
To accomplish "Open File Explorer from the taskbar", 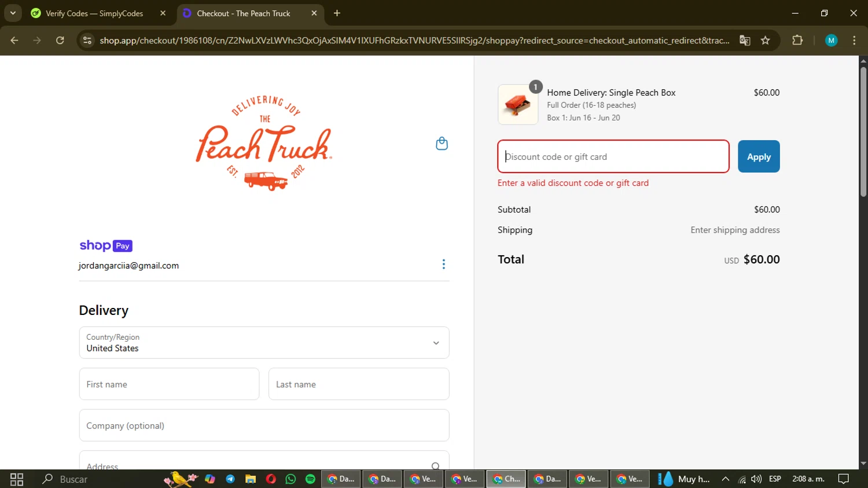I will 251,479.
